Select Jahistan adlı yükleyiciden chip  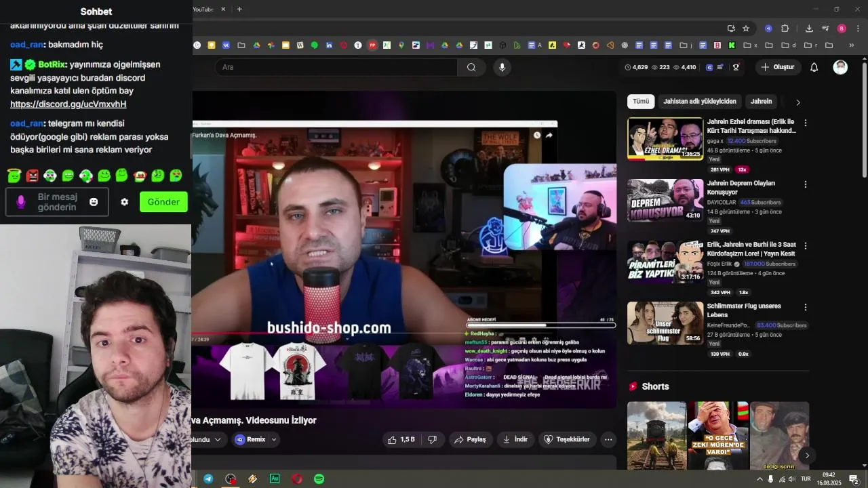pyautogui.click(x=699, y=102)
